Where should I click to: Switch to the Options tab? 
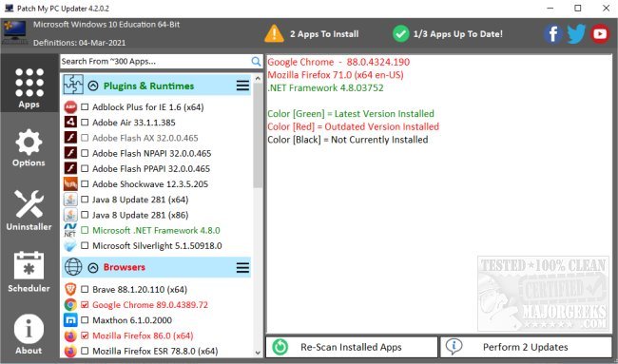29,147
